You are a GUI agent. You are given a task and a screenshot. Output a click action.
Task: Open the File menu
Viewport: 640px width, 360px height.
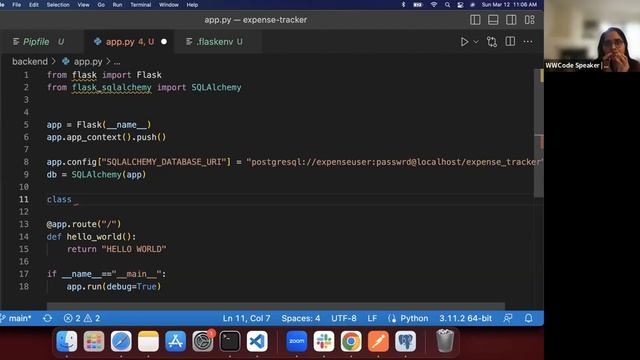[x=16, y=5]
